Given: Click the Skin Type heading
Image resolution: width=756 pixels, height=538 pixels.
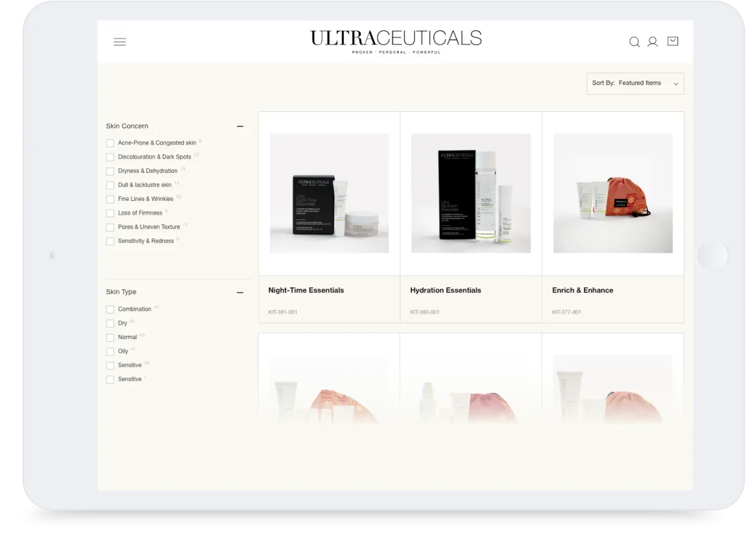Looking at the screenshot, I should tap(121, 292).
